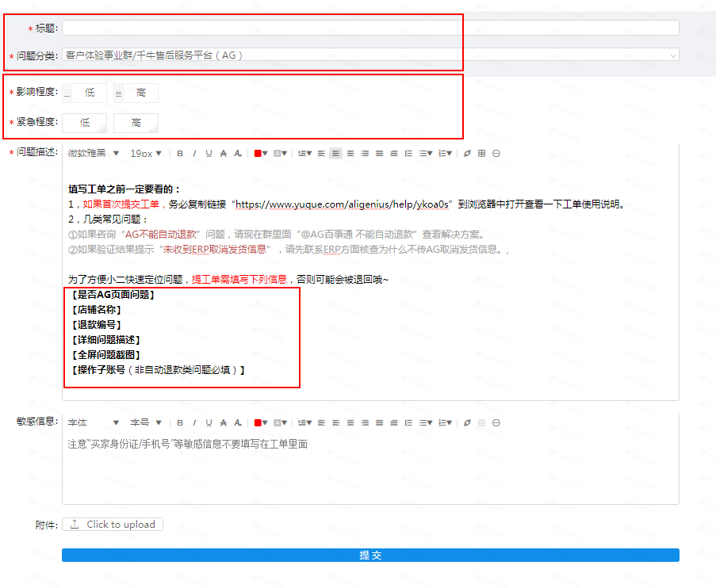Insert link in 敏感信息 toolbar
The image size is (716, 588).
tap(467, 422)
